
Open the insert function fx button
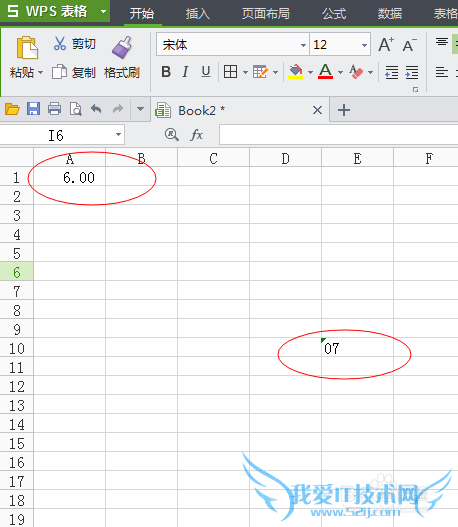197,135
